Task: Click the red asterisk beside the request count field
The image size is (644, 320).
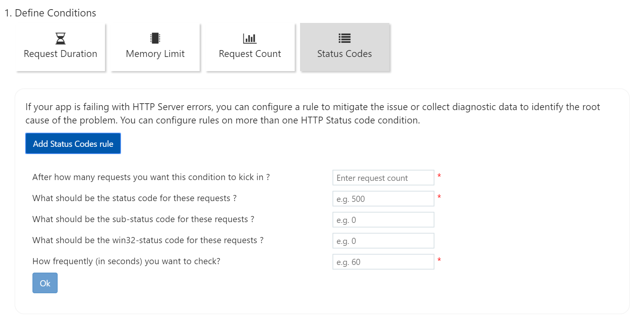Action: click(x=439, y=176)
